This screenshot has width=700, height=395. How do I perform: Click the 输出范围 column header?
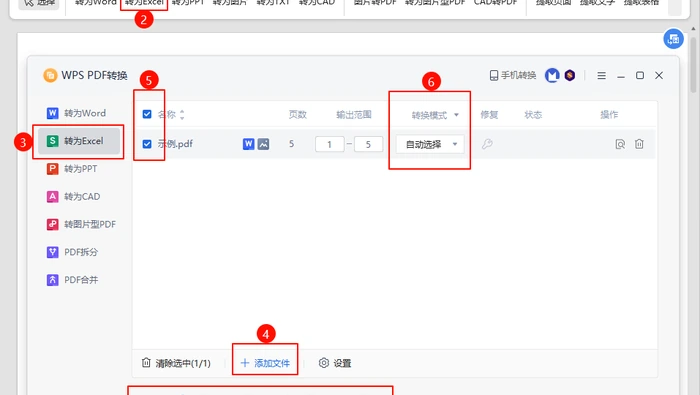354,115
